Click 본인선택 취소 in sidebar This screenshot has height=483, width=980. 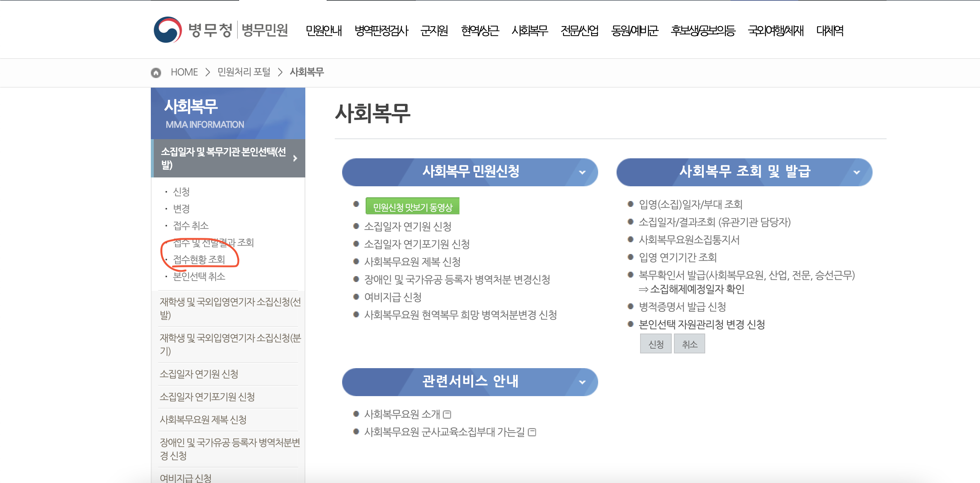(x=199, y=276)
